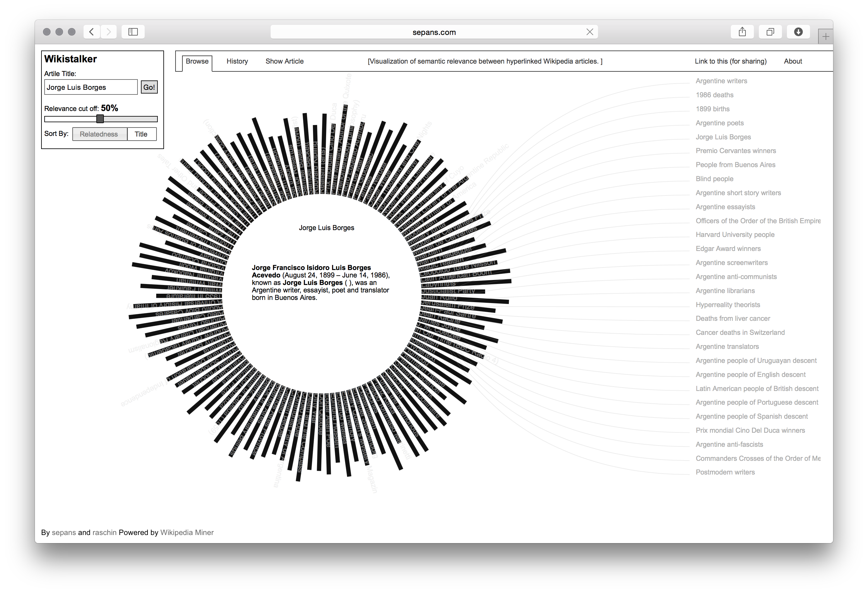Viewport: 868px width, 593px height.
Task: Open the Downloads icon
Action: point(798,32)
